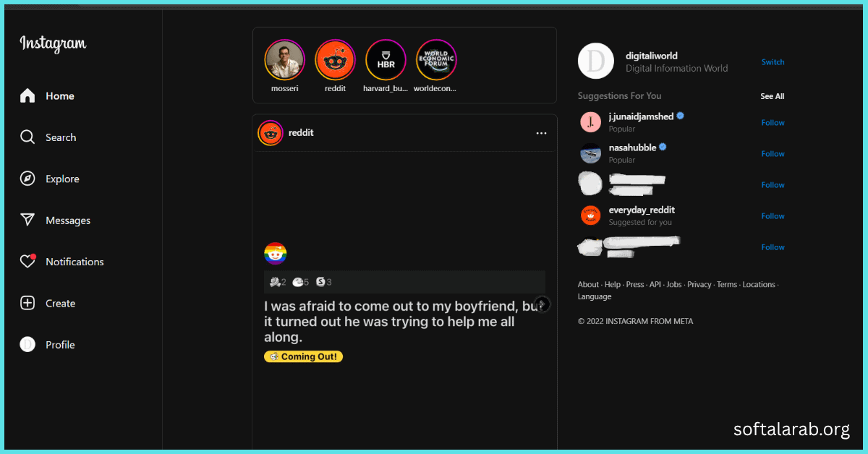Click nasahubble avatar
The image size is (868, 454).
point(591,153)
